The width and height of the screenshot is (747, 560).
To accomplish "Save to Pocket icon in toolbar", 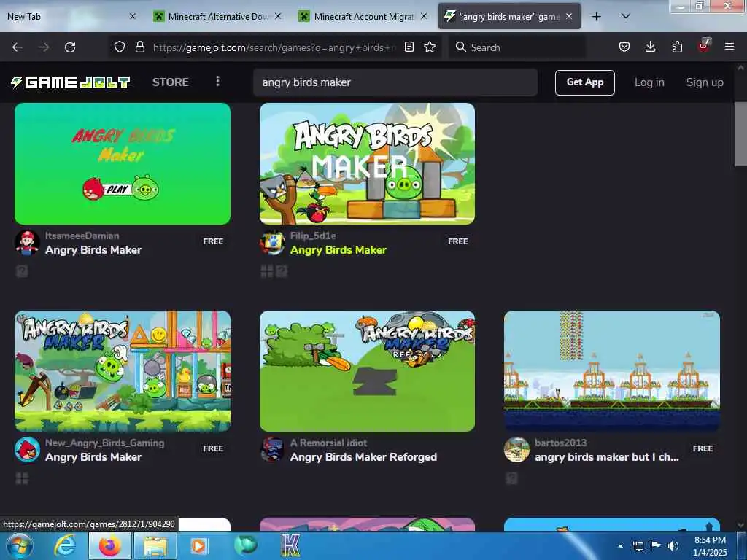I will click(x=624, y=47).
